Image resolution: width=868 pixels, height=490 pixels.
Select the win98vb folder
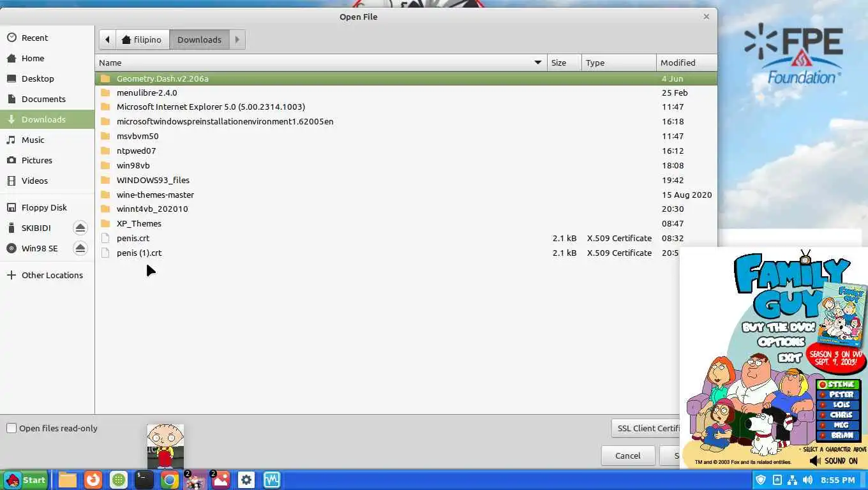click(407, 165)
